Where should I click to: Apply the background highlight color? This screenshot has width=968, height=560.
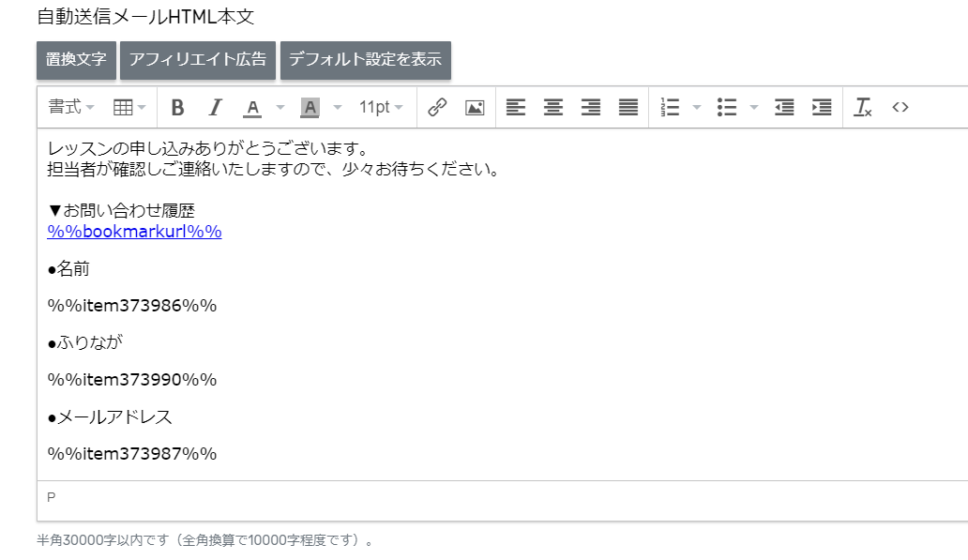click(310, 108)
